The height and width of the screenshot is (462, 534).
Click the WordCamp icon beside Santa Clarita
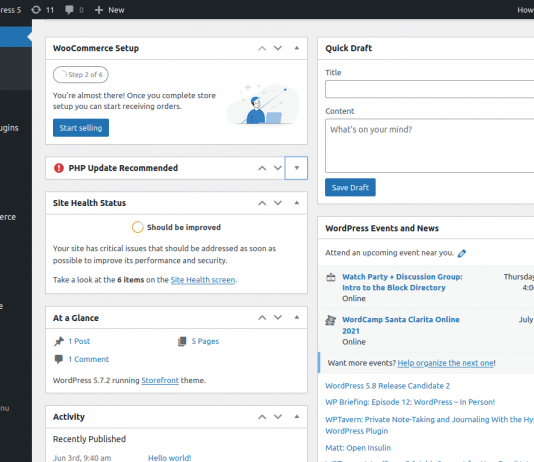coord(330,320)
